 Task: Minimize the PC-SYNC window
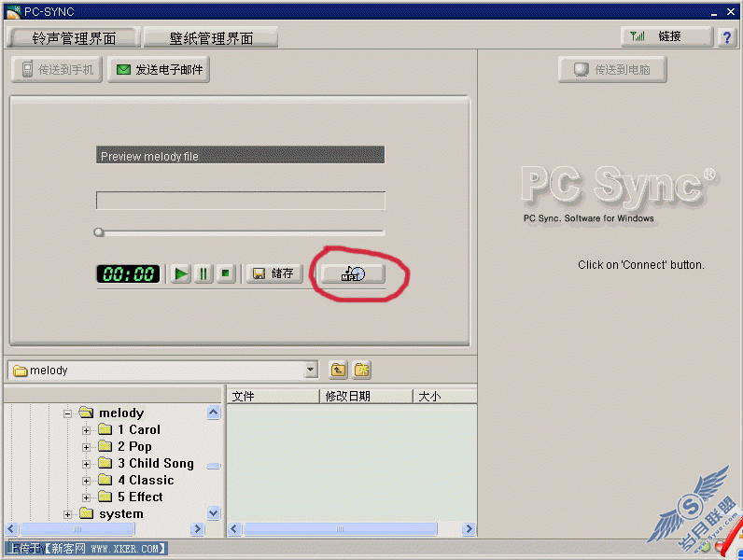714,12
